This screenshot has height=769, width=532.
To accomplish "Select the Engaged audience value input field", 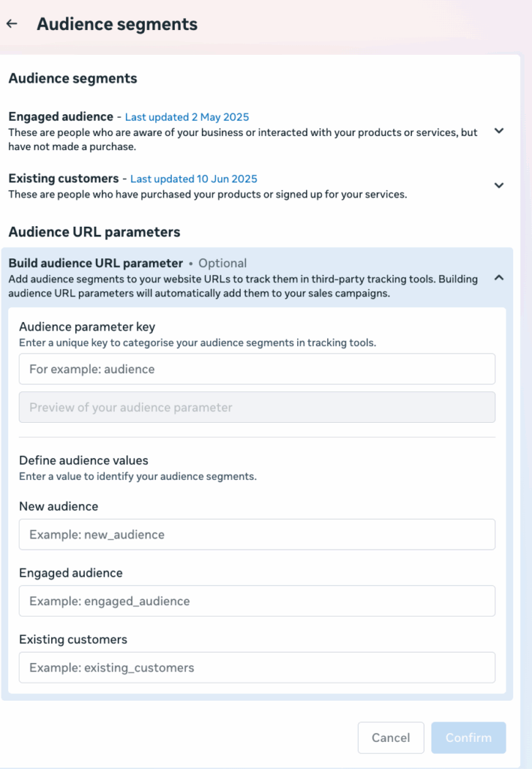I will (257, 601).
